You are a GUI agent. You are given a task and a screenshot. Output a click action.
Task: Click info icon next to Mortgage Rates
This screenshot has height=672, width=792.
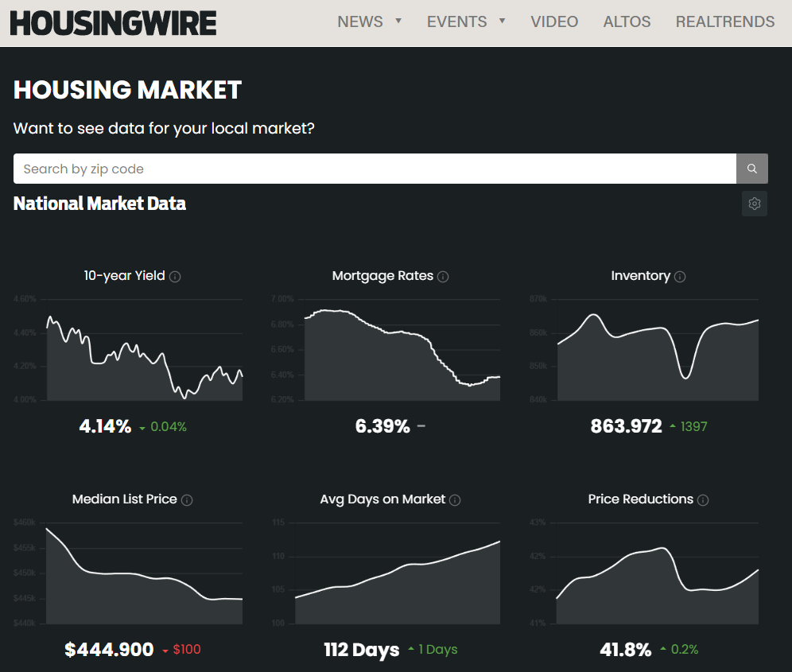[x=443, y=277]
